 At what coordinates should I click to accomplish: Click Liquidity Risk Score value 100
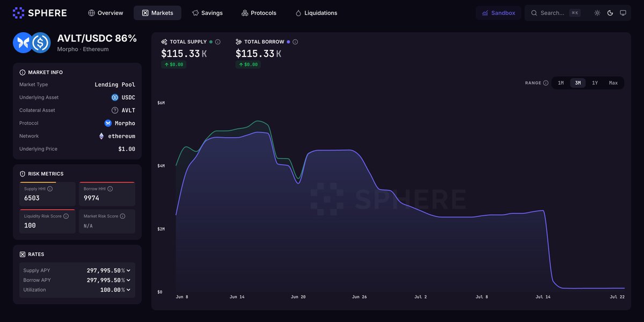(x=30, y=225)
